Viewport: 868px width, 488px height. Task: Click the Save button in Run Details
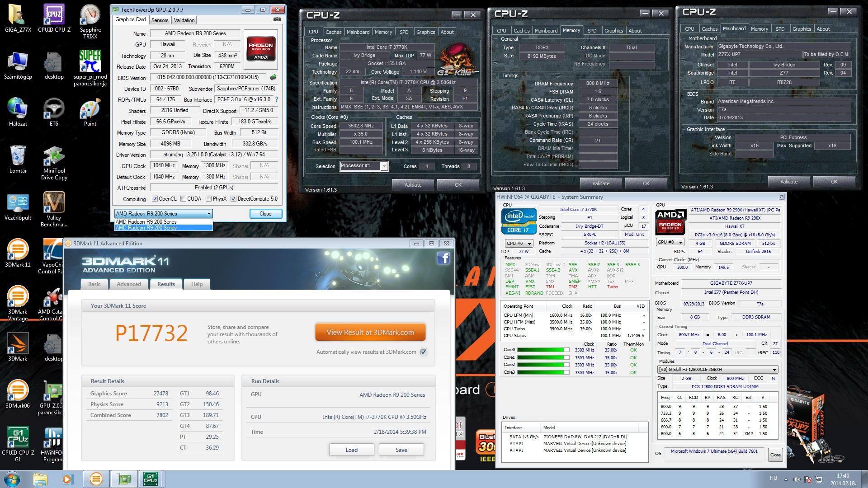[x=401, y=450]
